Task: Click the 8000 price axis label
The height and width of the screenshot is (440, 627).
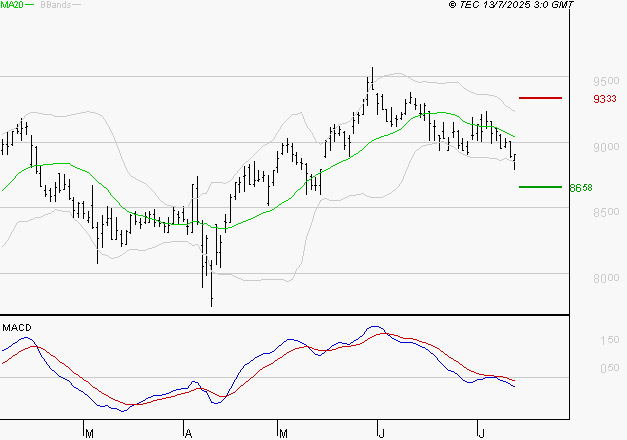Action: pyautogui.click(x=606, y=278)
